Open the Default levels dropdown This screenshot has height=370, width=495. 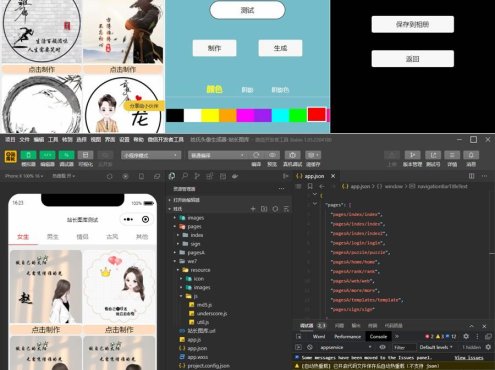[x=436, y=347]
